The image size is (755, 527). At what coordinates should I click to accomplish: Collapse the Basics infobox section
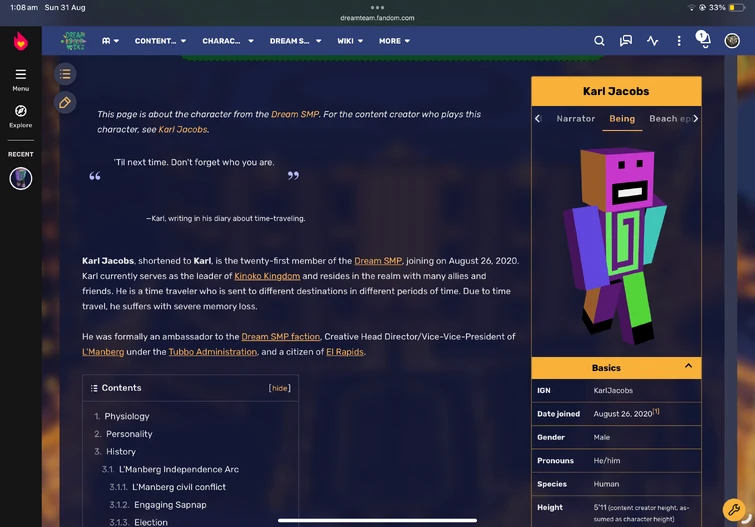(688, 366)
